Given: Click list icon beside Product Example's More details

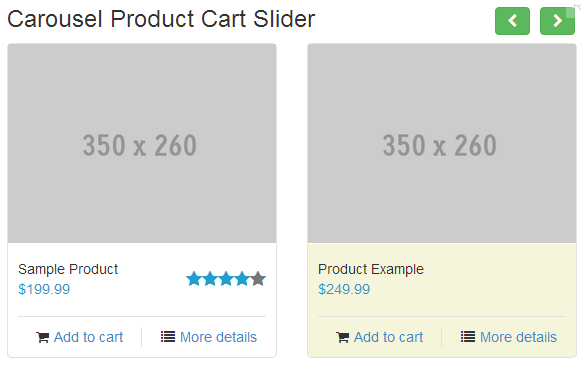Looking at the screenshot, I should [x=467, y=337].
